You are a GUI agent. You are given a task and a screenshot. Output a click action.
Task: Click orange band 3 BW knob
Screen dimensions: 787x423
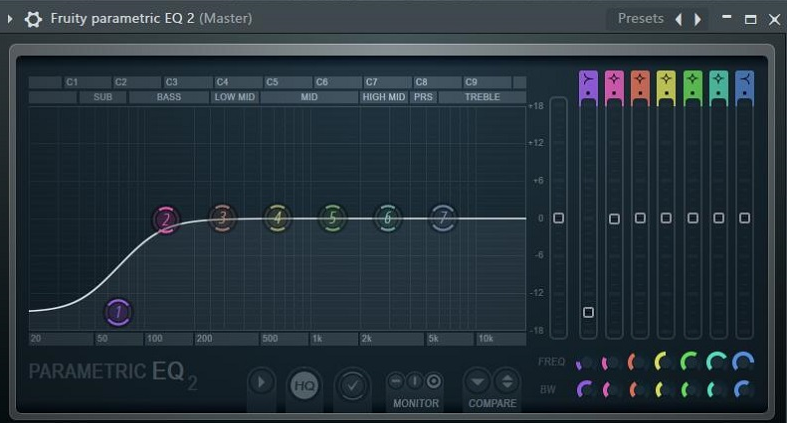coord(637,390)
